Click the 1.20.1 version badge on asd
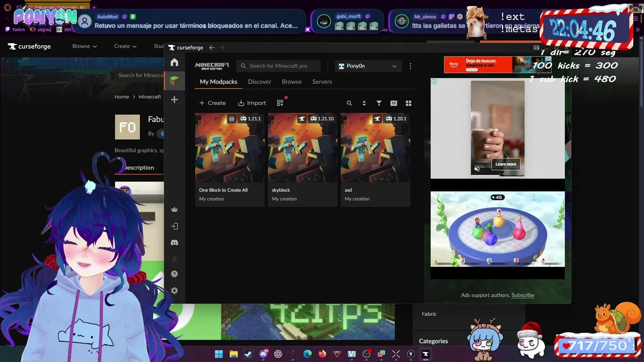 (x=396, y=119)
